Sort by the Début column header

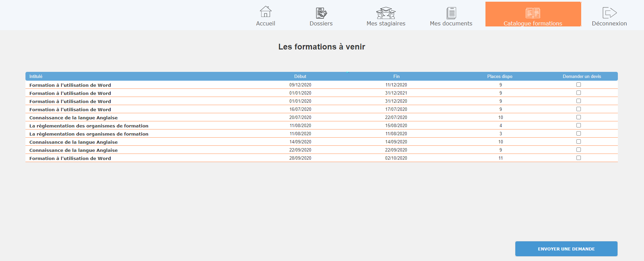tap(300, 76)
